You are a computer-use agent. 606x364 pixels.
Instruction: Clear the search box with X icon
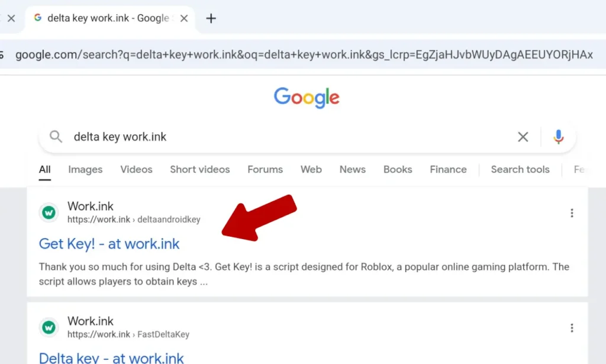(523, 137)
